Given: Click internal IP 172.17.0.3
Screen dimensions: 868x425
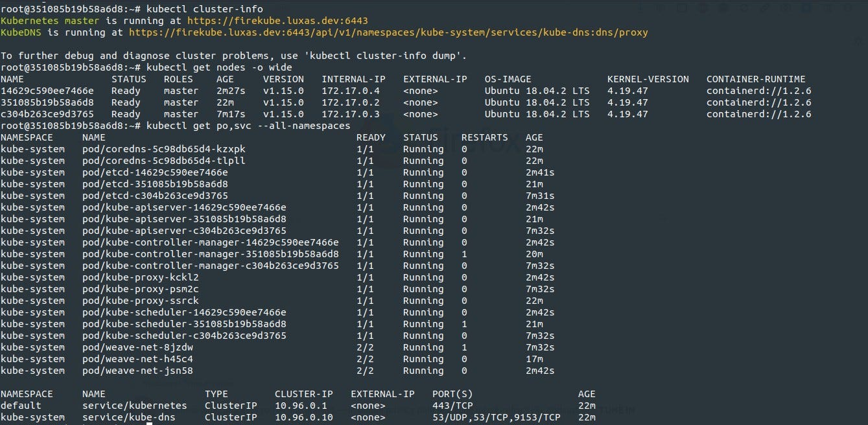Looking at the screenshot, I should (351, 114).
